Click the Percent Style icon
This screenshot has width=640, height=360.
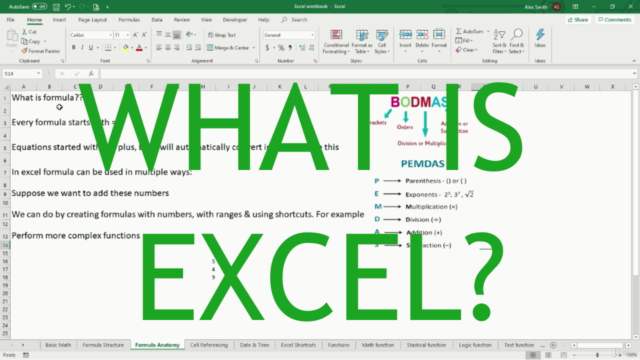pyautogui.click(x=281, y=48)
